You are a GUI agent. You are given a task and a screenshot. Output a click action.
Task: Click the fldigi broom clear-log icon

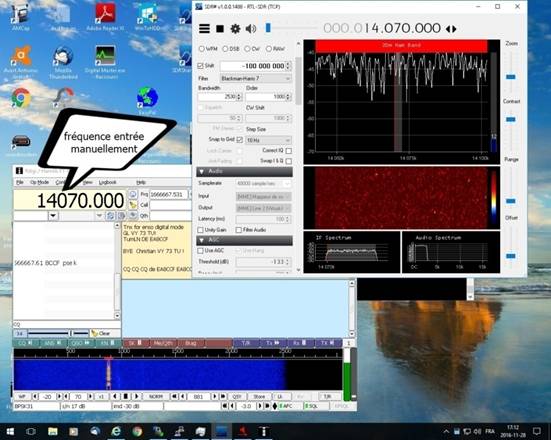[133, 205]
